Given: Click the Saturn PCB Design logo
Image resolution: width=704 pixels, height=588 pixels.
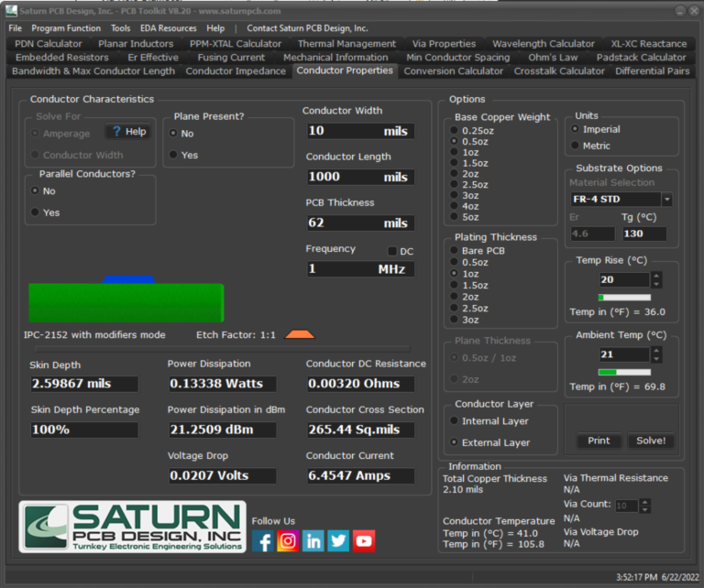Looking at the screenshot, I should [x=133, y=528].
